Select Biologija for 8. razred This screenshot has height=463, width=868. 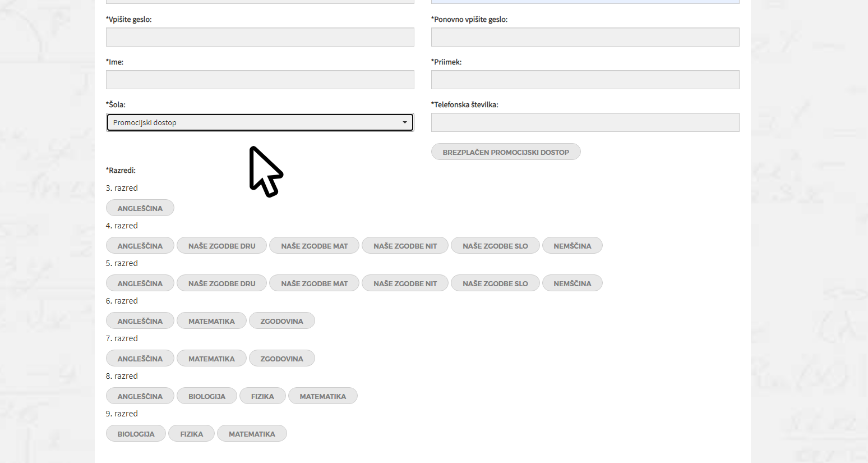pos(207,396)
